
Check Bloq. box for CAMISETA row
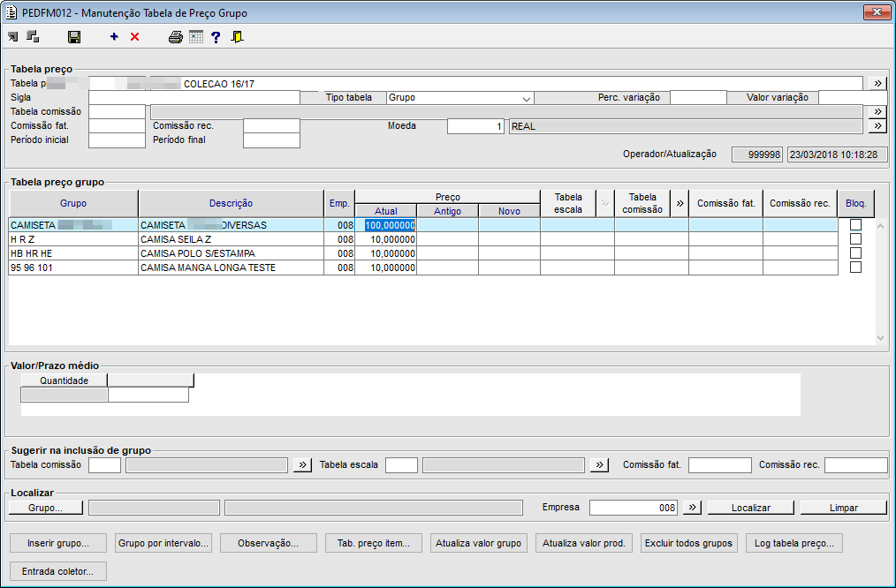coord(855,225)
